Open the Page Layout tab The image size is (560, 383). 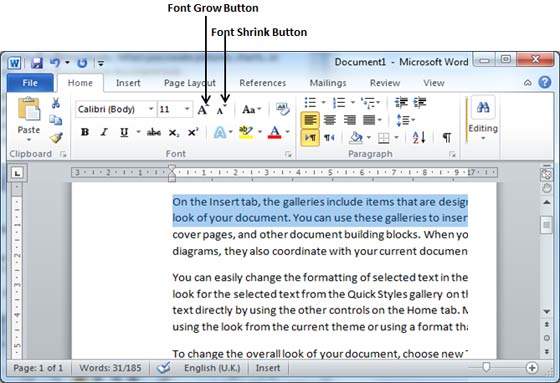pyautogui.click(x=190, y=83)
